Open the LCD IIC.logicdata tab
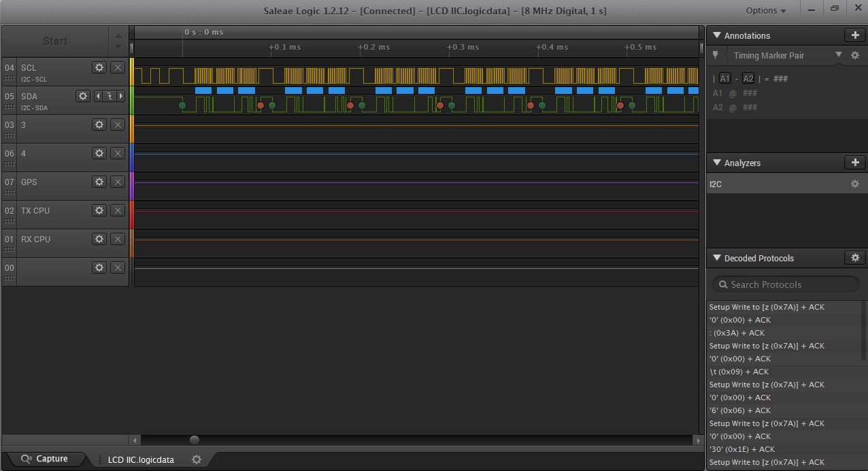The height and width of the screenshot is (471, 868). click(x=141, y=459)
